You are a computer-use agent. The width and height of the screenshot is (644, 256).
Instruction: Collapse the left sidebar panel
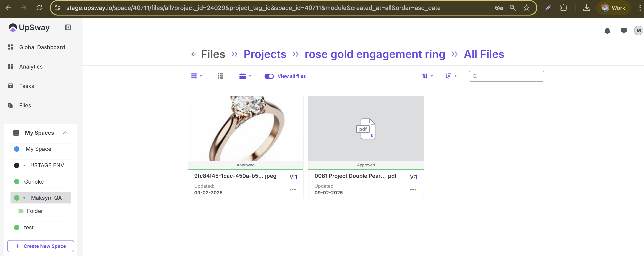pos(68,27)
